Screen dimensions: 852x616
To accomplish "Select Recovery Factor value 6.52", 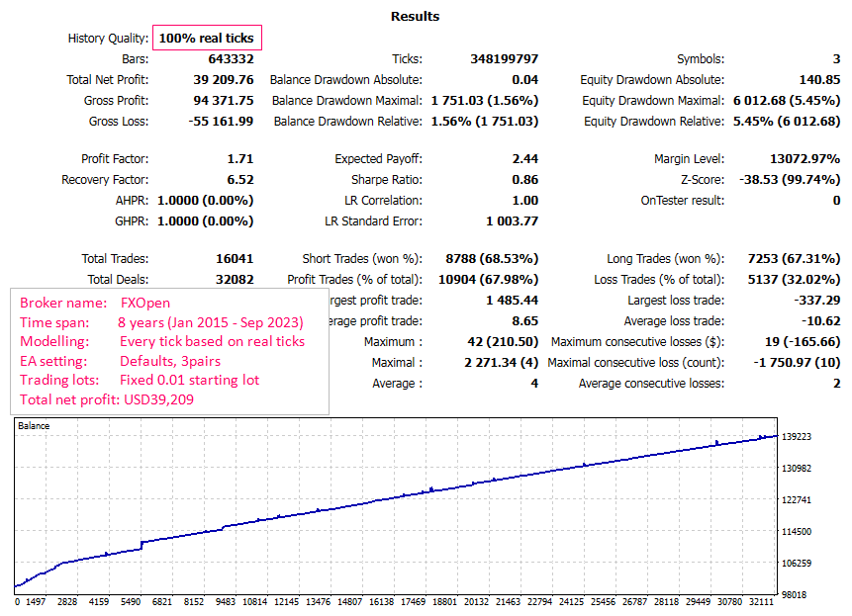I will tap(240, 180).
